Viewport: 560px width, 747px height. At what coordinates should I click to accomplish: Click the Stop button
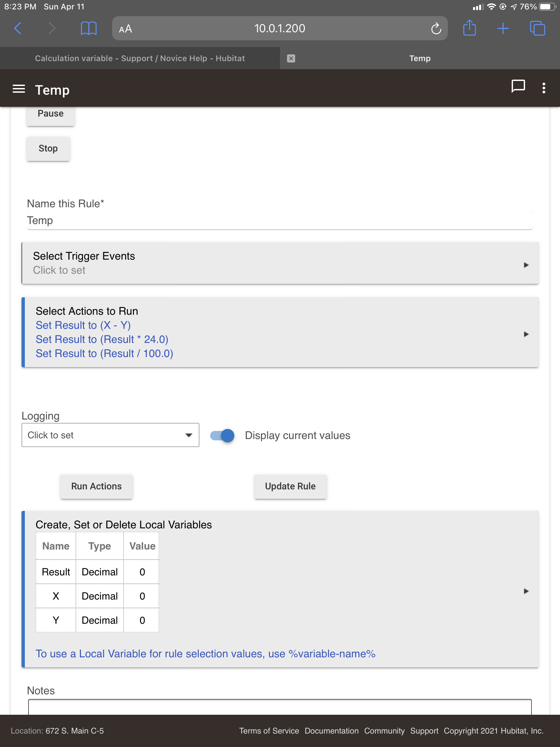click(x=48, y=148)
